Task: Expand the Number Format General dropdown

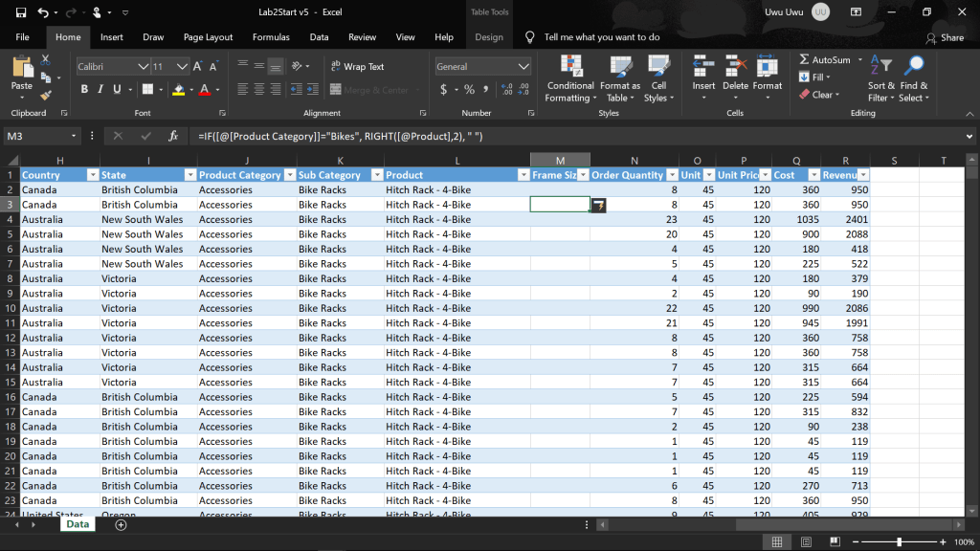Action: [523, 67]
